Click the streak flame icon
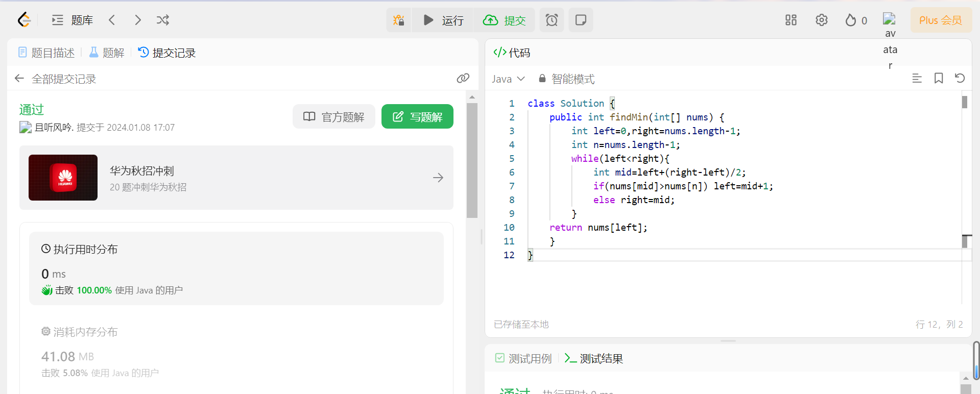 (x=850, y=20)
